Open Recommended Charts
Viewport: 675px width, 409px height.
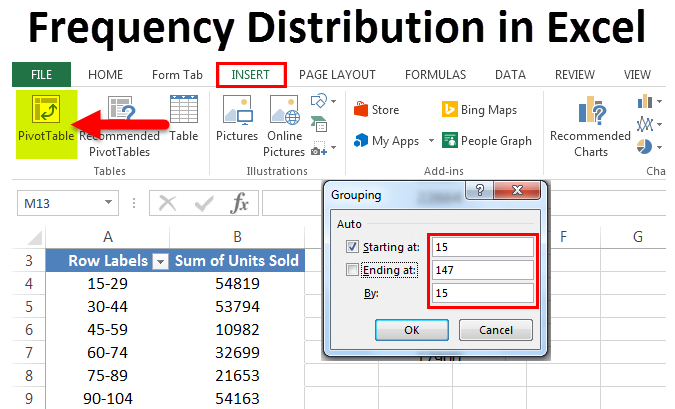click(x=591, y=126)
